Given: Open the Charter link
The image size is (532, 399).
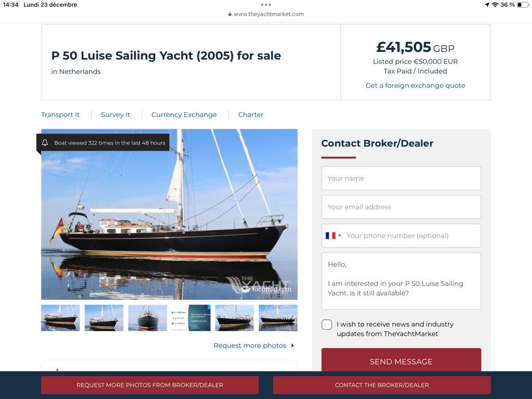Looking at the screenshot, I should (251, 115).
